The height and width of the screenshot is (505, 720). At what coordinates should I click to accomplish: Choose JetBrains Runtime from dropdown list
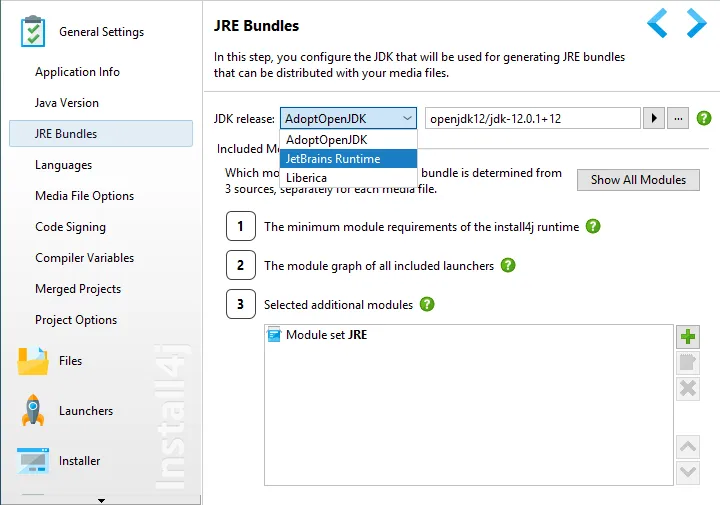pos(348,159)
